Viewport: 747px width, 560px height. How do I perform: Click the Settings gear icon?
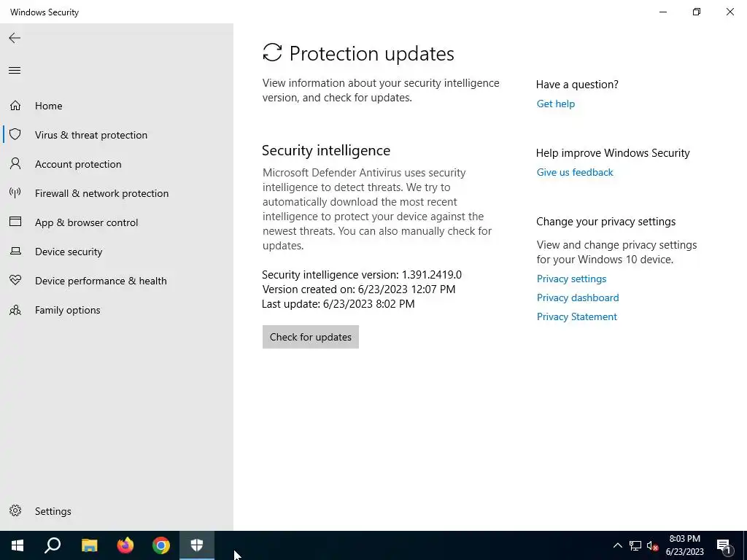[x=15, y=510]
